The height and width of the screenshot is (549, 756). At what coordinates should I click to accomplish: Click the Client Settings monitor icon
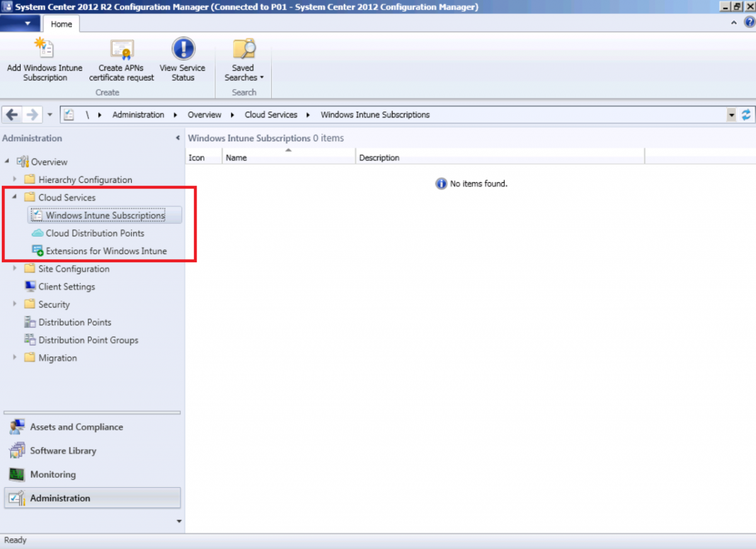[30, 286]
